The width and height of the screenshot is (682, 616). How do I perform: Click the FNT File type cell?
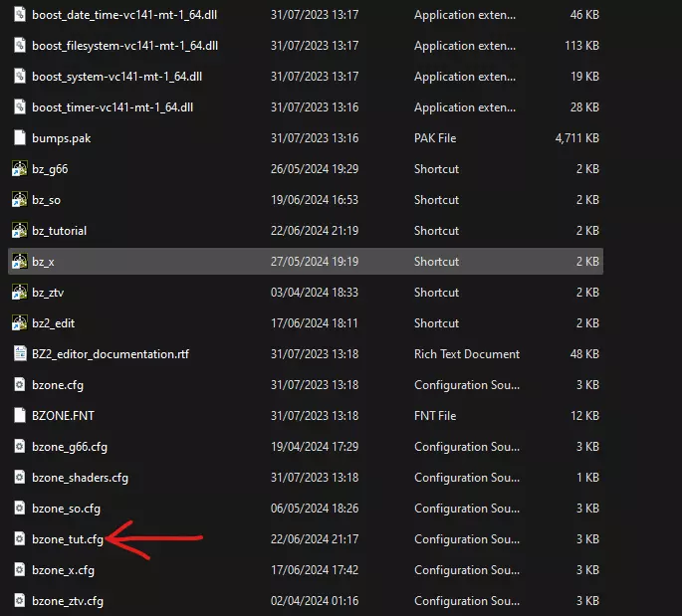[435, 416]
